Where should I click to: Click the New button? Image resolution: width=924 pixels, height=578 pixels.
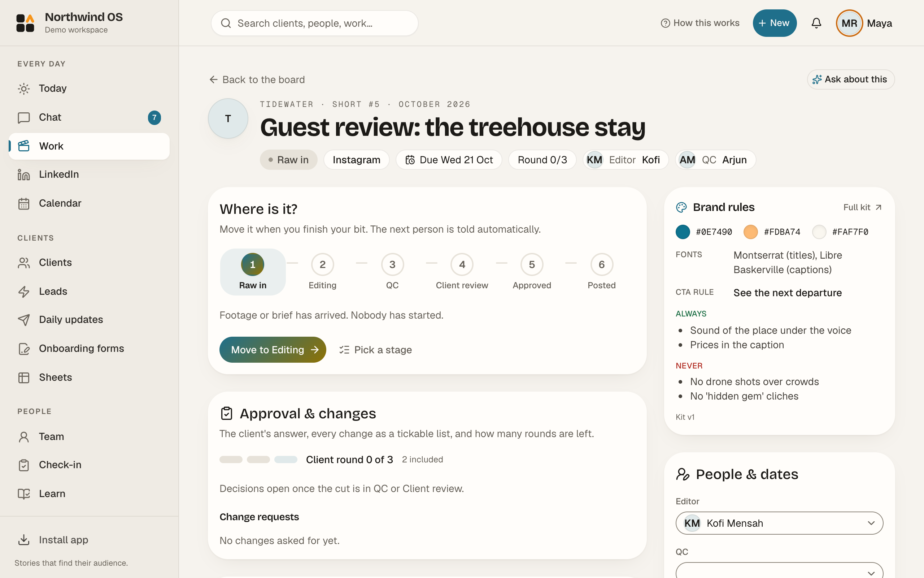point(774,23)
